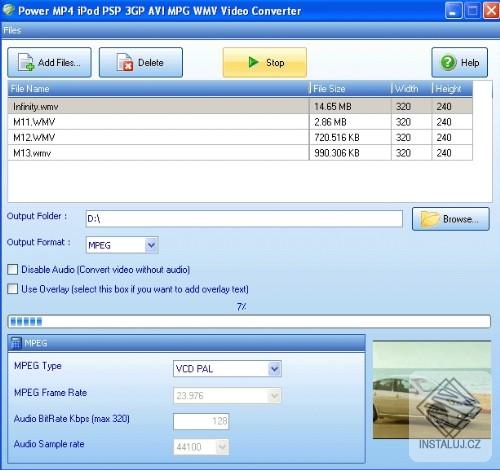Viewport: 500px width, 471px height.
Task: Open the Output Format dropdown
Action: [151, 245]
